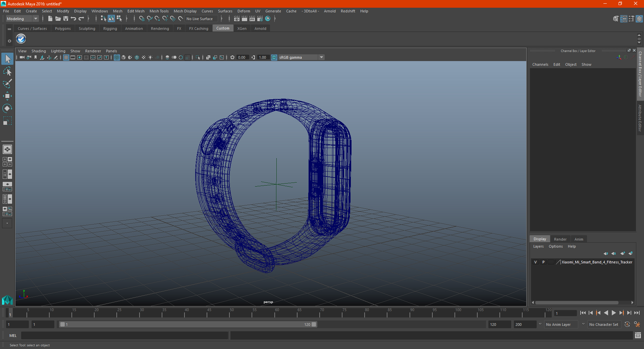
Task: Switch to the Render layer tab
Action: pos(560,239)
